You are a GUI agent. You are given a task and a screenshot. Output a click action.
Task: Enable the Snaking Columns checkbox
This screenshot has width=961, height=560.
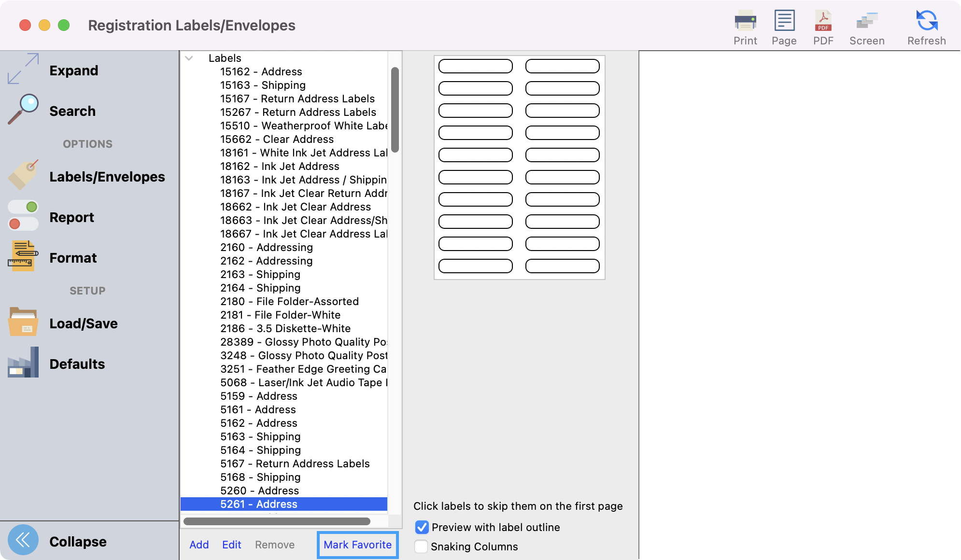(421, 546)
